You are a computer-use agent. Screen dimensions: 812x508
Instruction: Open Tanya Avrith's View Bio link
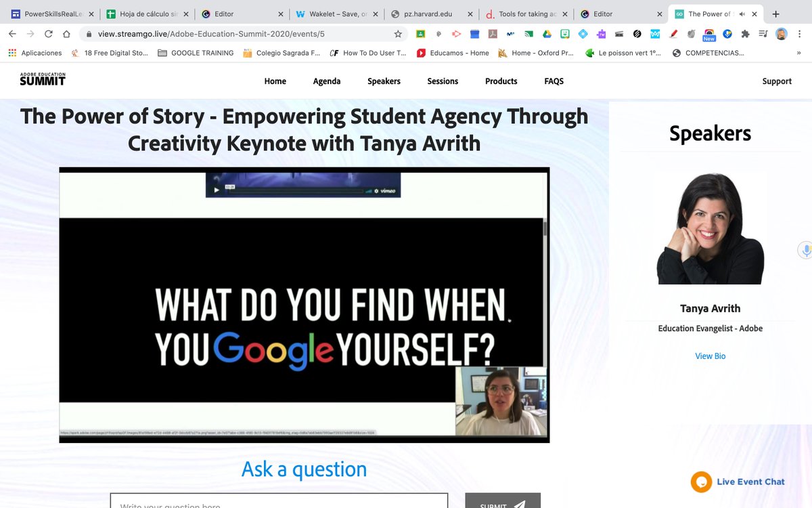pyautogui.click(x=710, y=356)
